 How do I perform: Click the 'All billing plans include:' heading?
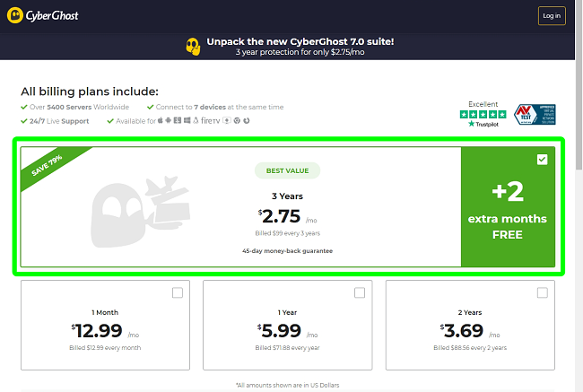pyautogui.click(x=90, y=91)
